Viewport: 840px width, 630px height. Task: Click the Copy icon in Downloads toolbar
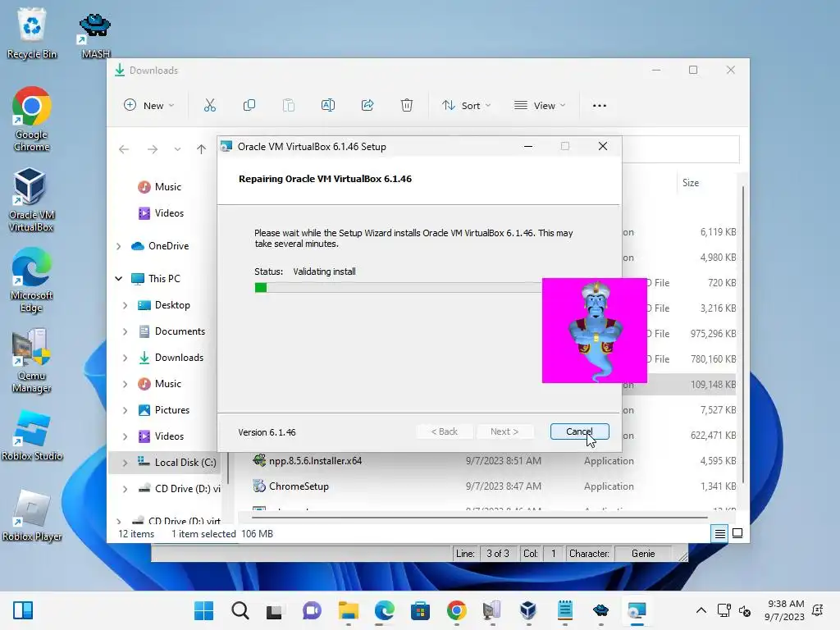click(249, 106)
